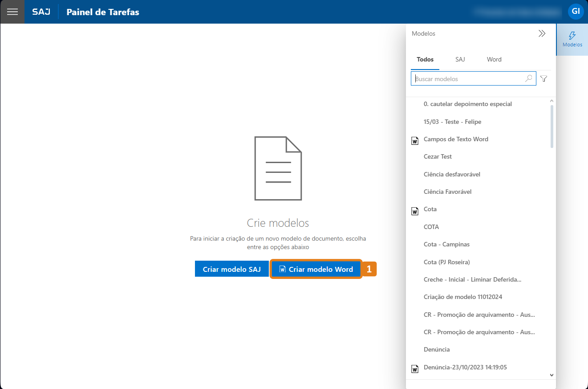
Task: Click the Criar modelo Word button
Action: (x=316, y=269)
